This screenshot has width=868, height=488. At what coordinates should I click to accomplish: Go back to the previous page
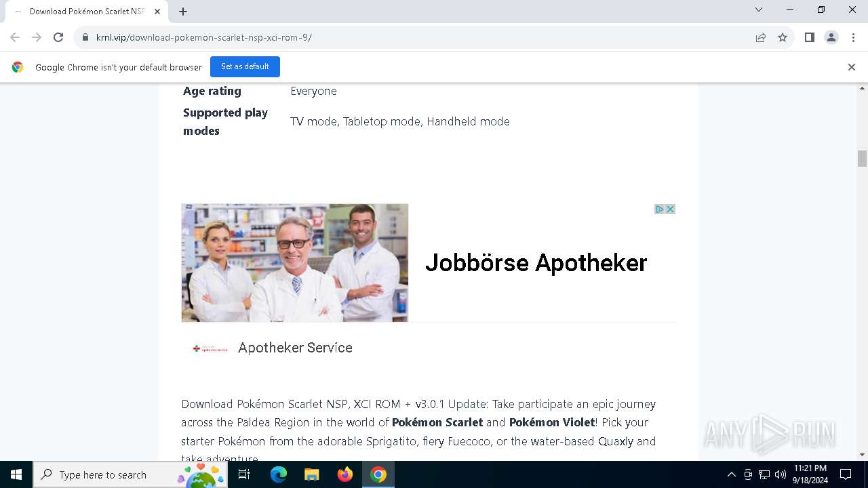[15, 37]
